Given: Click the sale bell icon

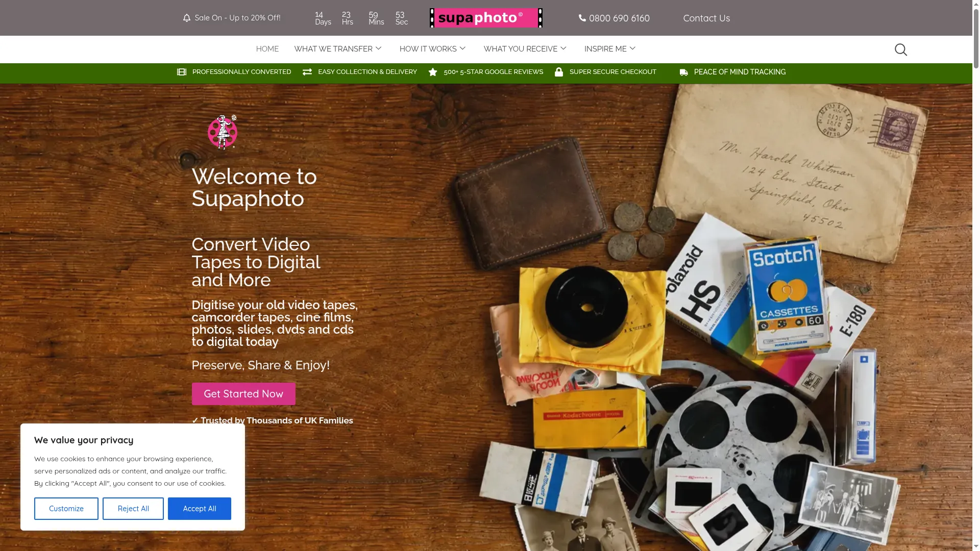Looking at the screenshot, I should [x=187, y=18].
